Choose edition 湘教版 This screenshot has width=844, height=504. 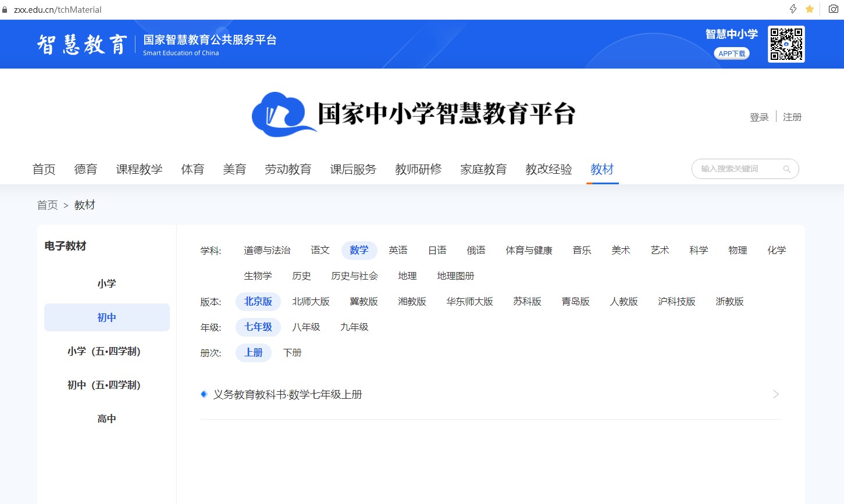click(412, 301)
